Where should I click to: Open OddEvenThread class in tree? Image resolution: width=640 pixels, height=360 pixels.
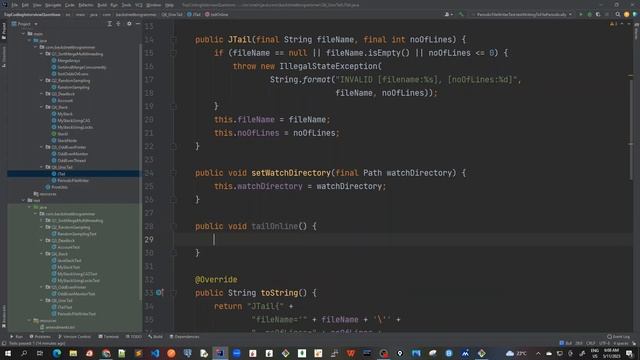click(69, 160)
